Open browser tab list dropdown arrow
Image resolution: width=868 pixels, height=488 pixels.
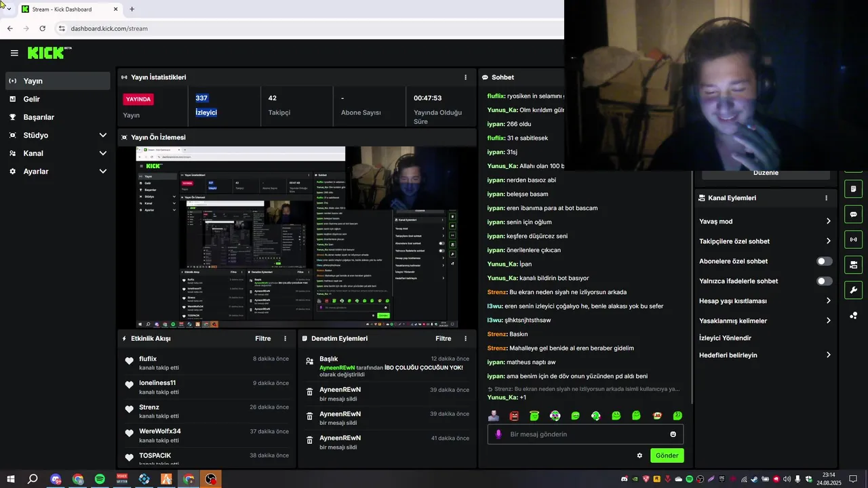(x=9, y=9)
